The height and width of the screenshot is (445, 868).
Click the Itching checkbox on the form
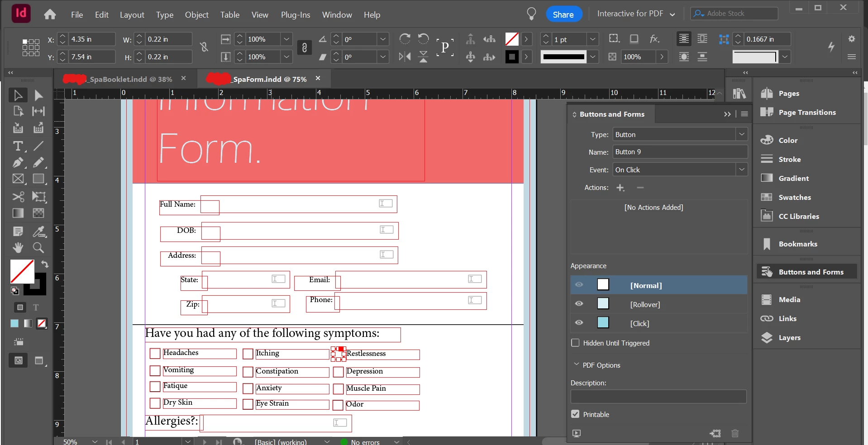[248, 354]
